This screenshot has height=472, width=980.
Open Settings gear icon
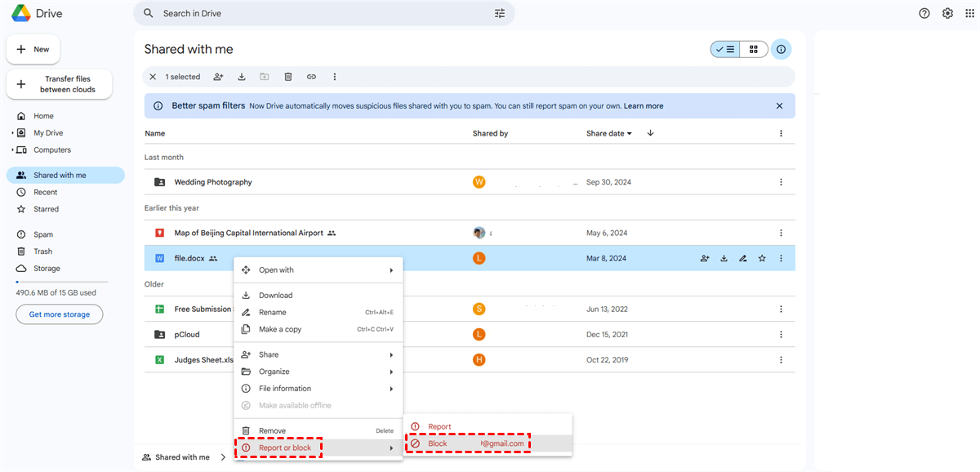[947, 13]
